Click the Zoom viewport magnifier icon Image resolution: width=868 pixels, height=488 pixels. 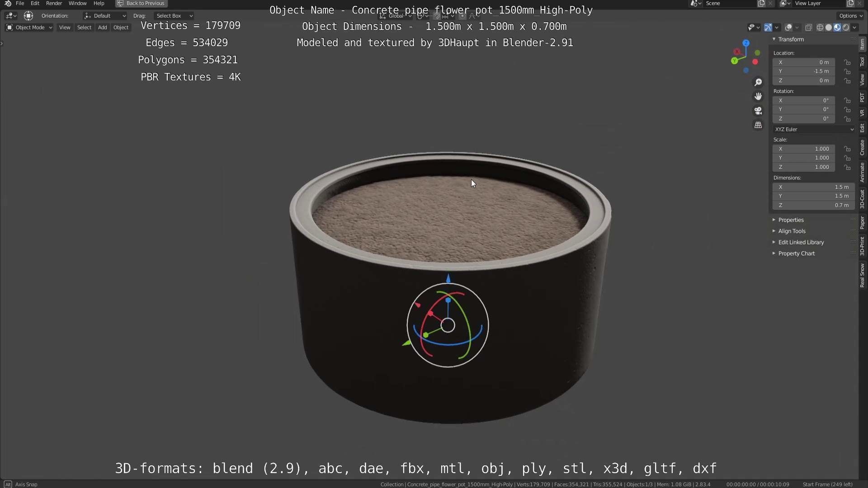coord(758,82)
